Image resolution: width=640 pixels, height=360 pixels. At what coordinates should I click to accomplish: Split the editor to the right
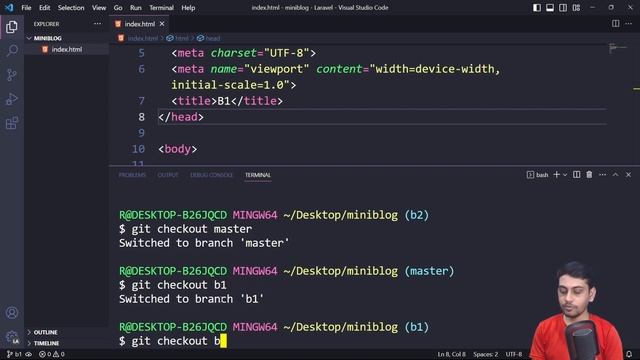(616, 24)
